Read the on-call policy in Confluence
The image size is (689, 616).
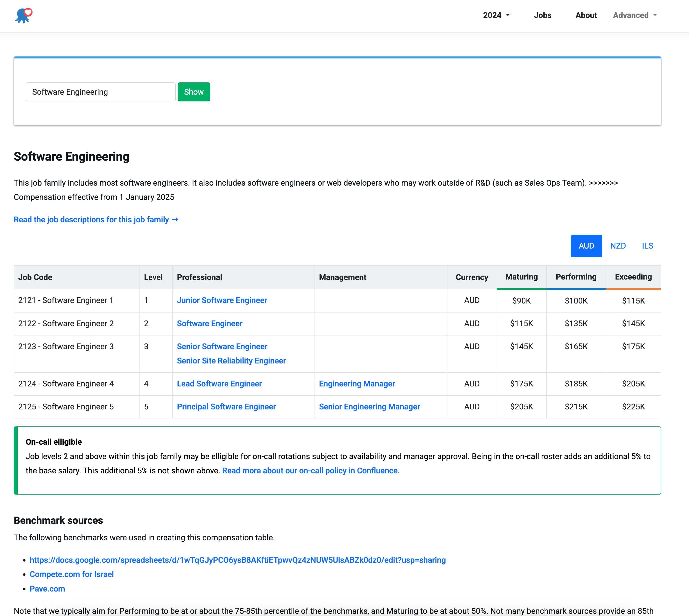coord(310,470)
